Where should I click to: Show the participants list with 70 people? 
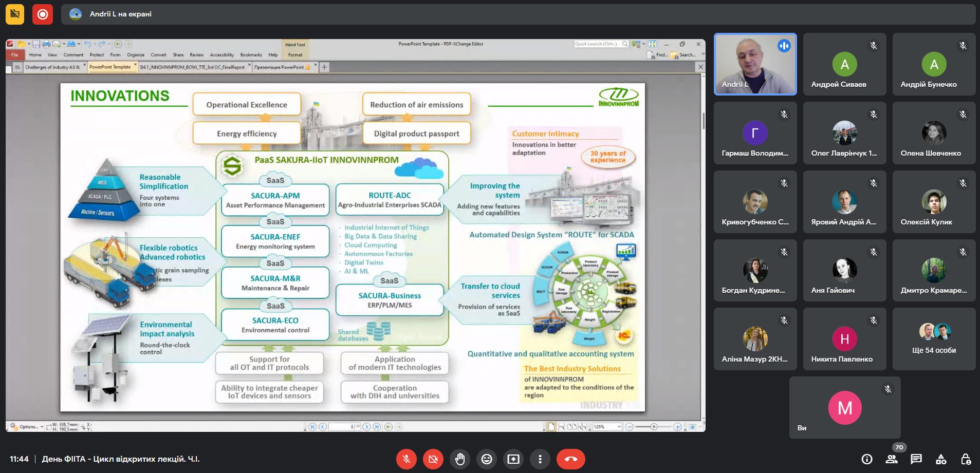(892, 459)
